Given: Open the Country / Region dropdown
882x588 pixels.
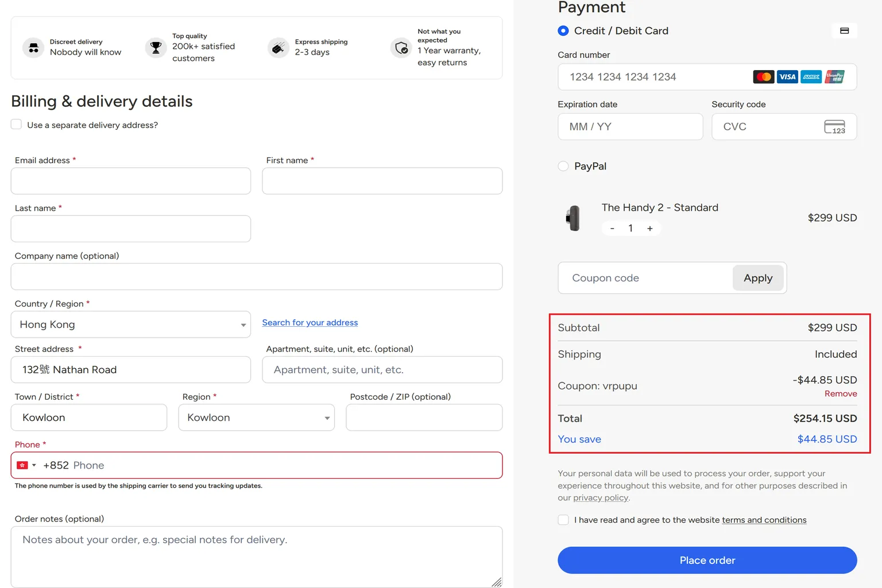Looking at the screenshot, I should [x=131, y=324].
